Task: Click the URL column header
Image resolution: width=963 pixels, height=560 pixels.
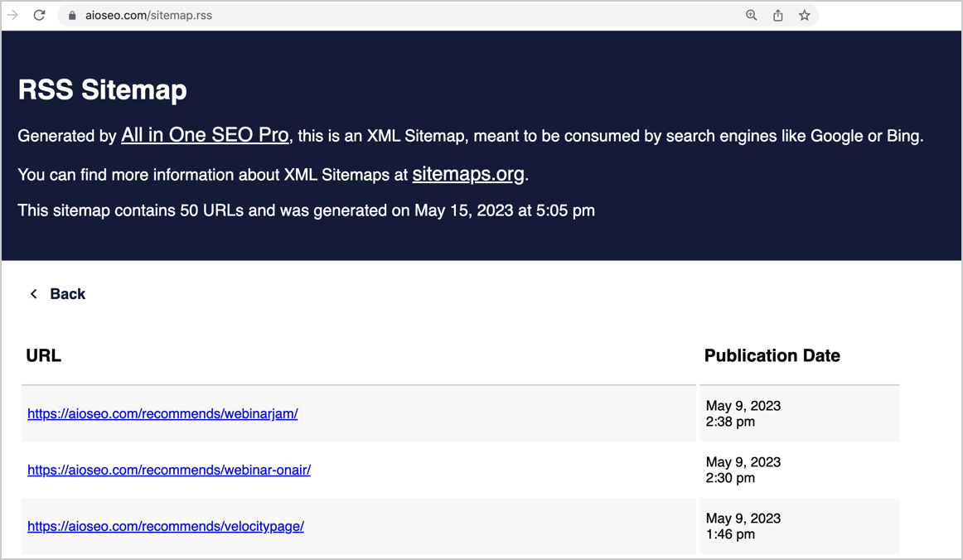Action: tap(44, 355)
